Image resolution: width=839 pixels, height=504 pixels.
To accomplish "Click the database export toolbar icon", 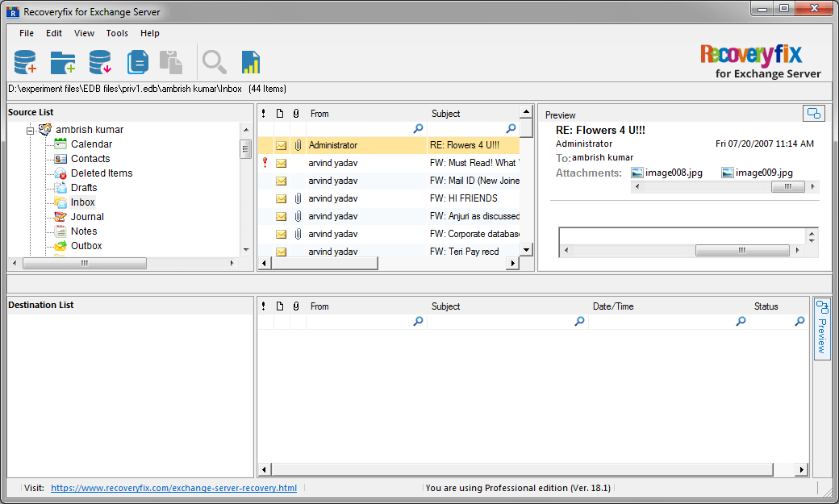I will (100, 61).
